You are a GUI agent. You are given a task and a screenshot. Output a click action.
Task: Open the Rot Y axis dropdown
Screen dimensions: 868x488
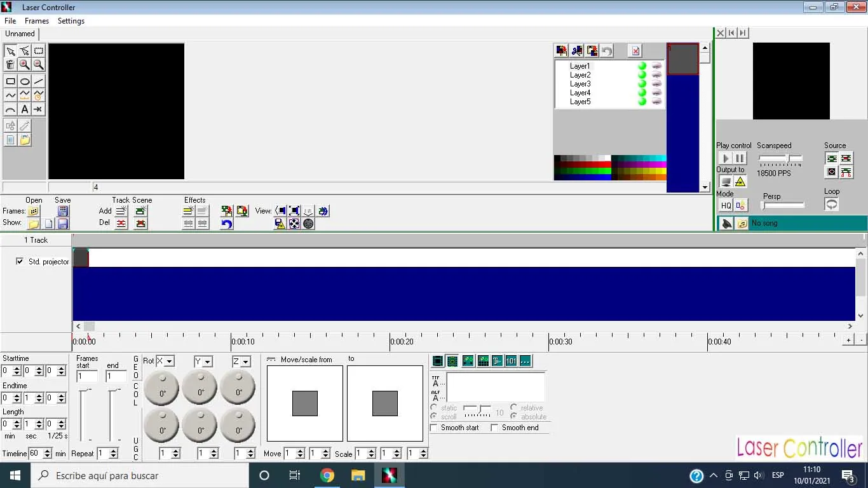(207, 362)
